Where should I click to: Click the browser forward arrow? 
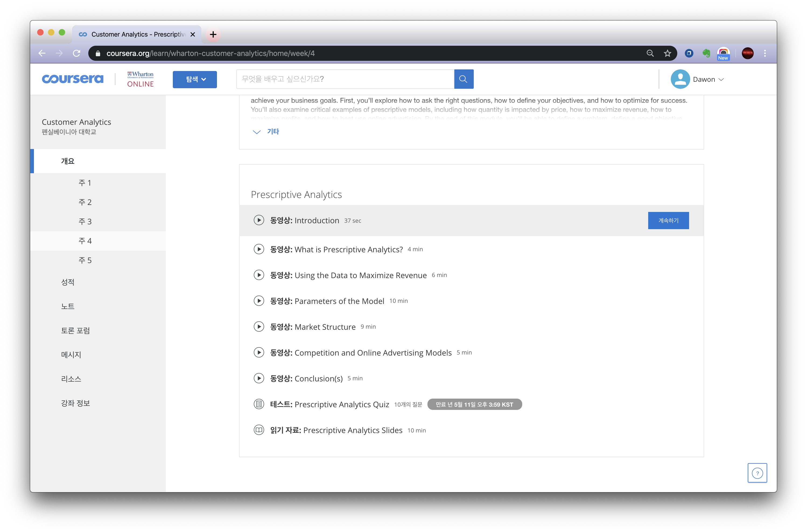tap(59, 53)
